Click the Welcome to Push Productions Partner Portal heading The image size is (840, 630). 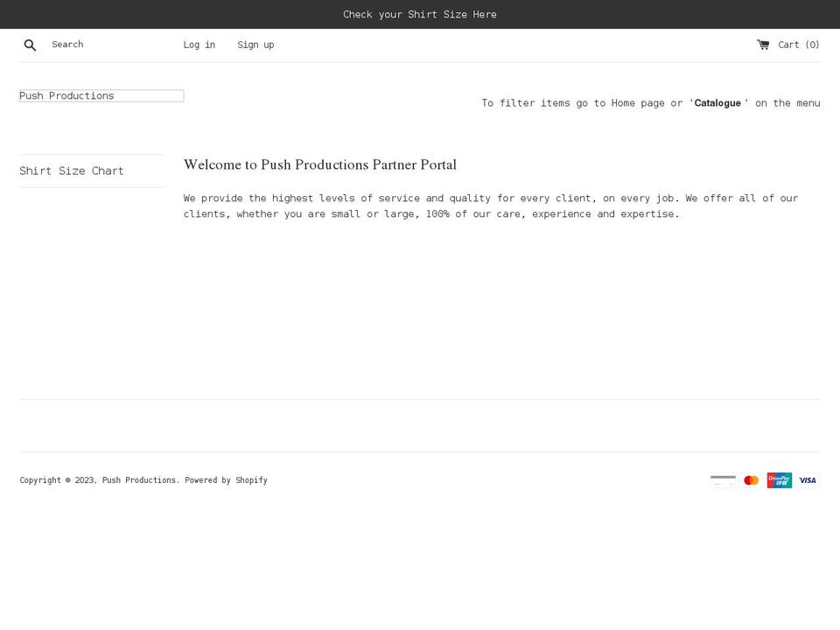(320, 164)
